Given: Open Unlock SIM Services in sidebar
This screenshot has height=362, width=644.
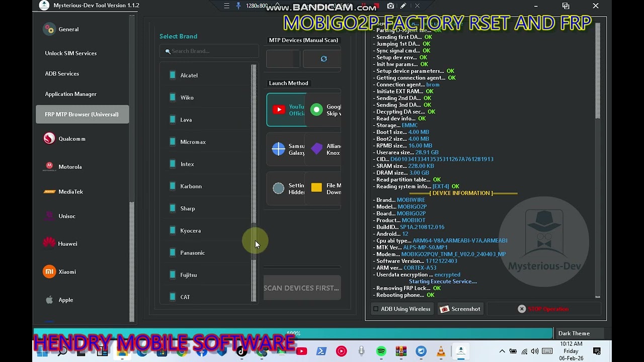Looking at the screenshot, I should (x=83, y=53).
